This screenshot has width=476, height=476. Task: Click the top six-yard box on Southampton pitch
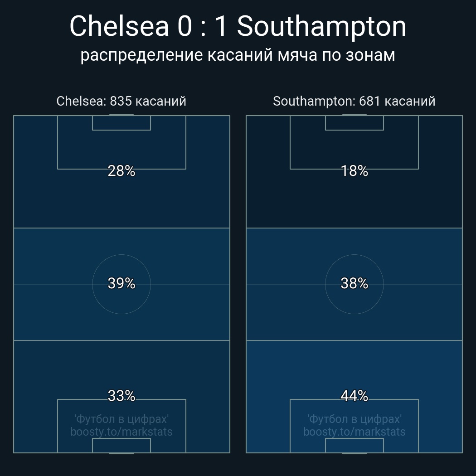(354, 123)
